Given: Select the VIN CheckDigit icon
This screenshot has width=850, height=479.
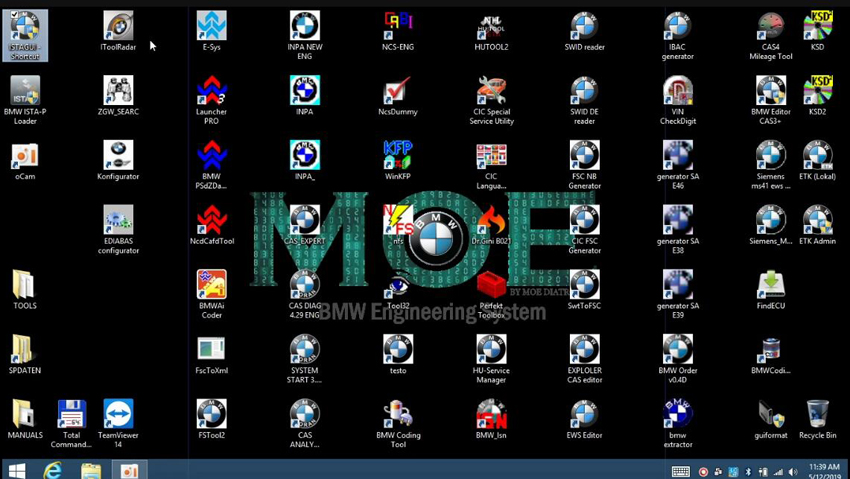Looking at the screenshot, I should click(678, 100).
